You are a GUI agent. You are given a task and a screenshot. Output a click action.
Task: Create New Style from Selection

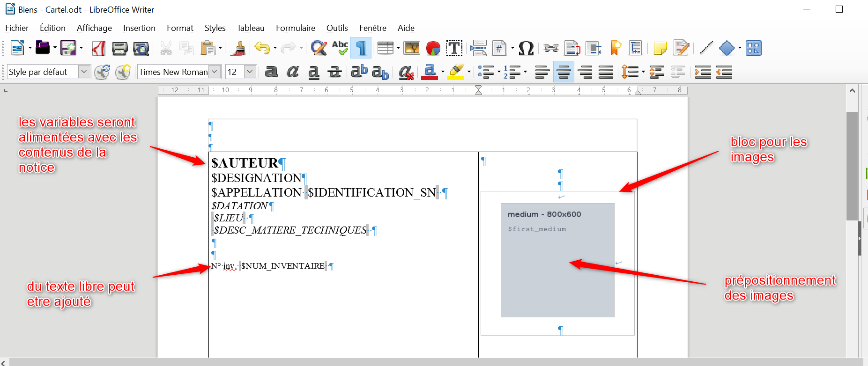coord(123,72)
